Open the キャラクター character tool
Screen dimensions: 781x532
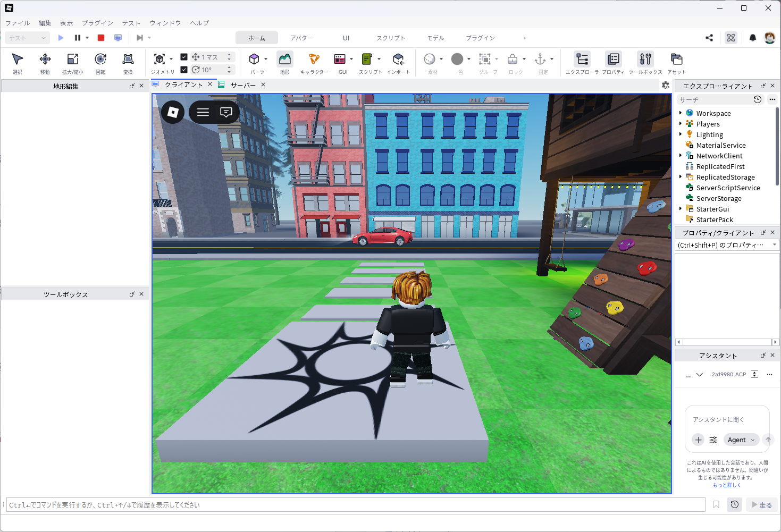314,63
